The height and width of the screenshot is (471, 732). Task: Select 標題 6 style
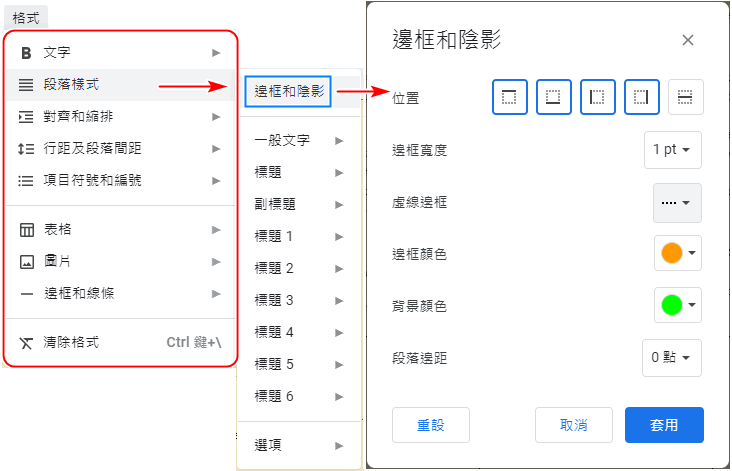[299, 396]
